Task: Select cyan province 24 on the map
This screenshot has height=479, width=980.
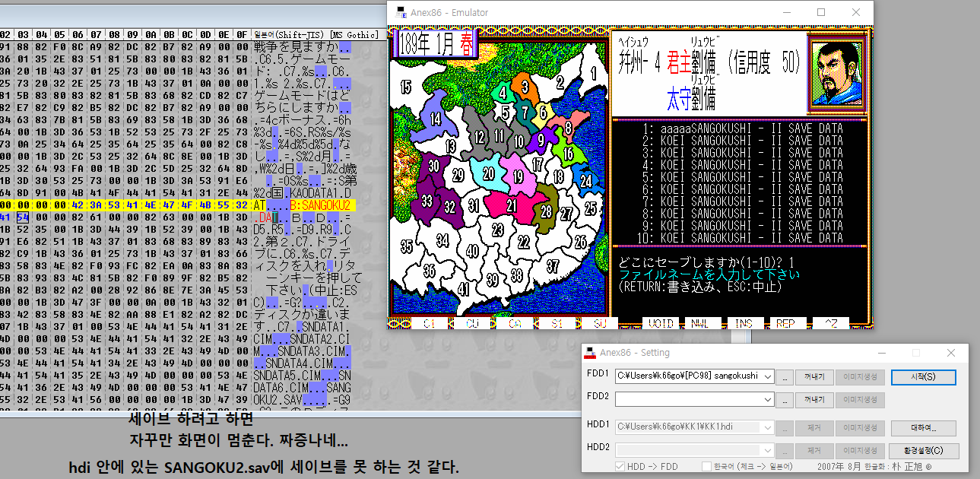Action: click(x=585, y=181)
